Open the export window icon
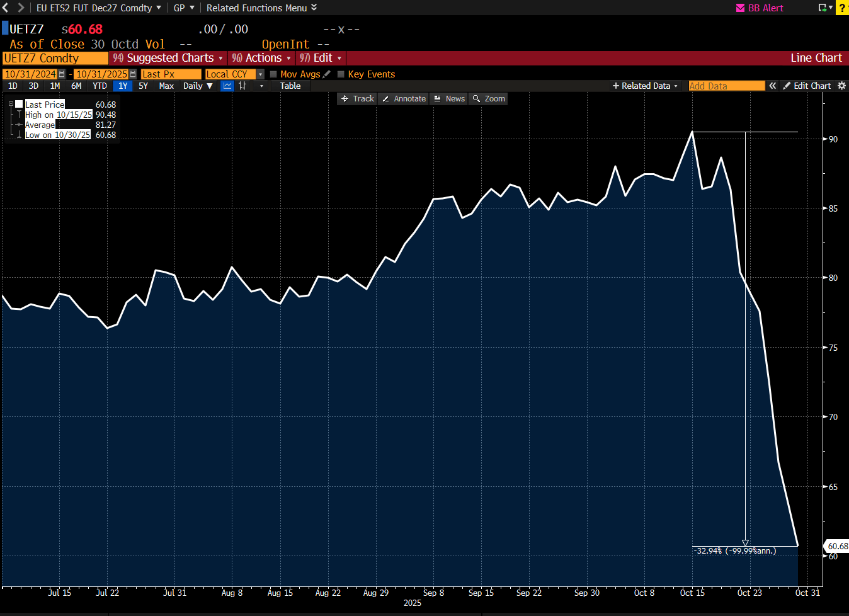This screenshot has width=849, height=616. coord(823,8)
